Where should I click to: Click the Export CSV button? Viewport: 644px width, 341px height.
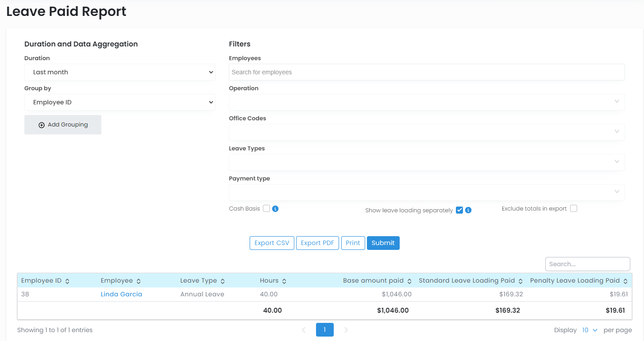(272, 243)
